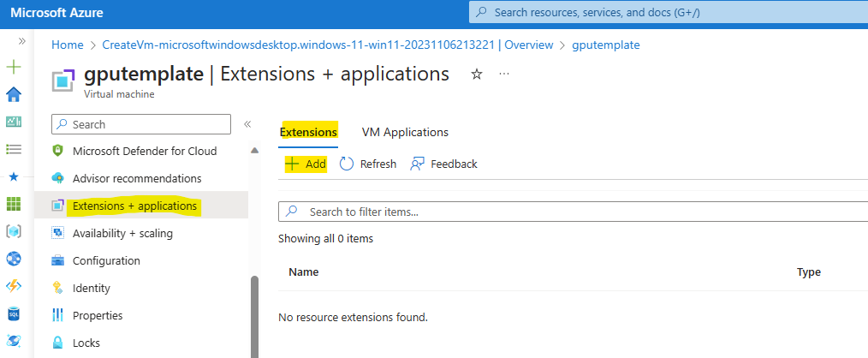Sort by the Type column header
The image size is (868, 358).
[808, 272]
